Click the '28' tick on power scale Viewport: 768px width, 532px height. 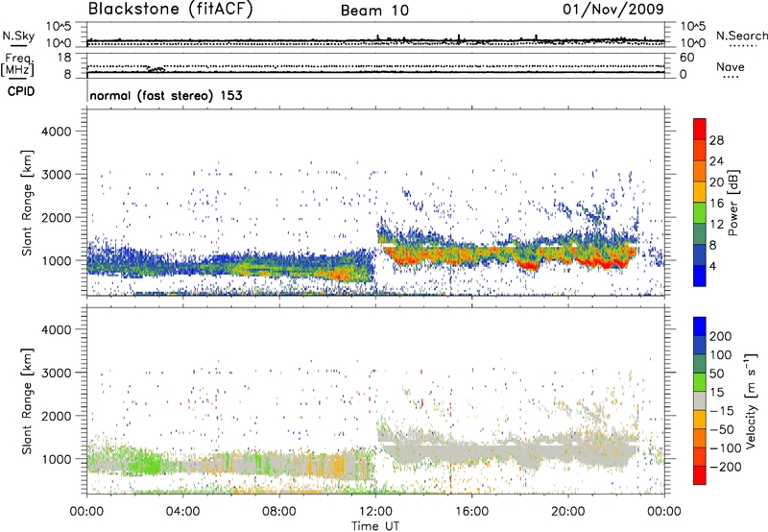tap(716, 140)
